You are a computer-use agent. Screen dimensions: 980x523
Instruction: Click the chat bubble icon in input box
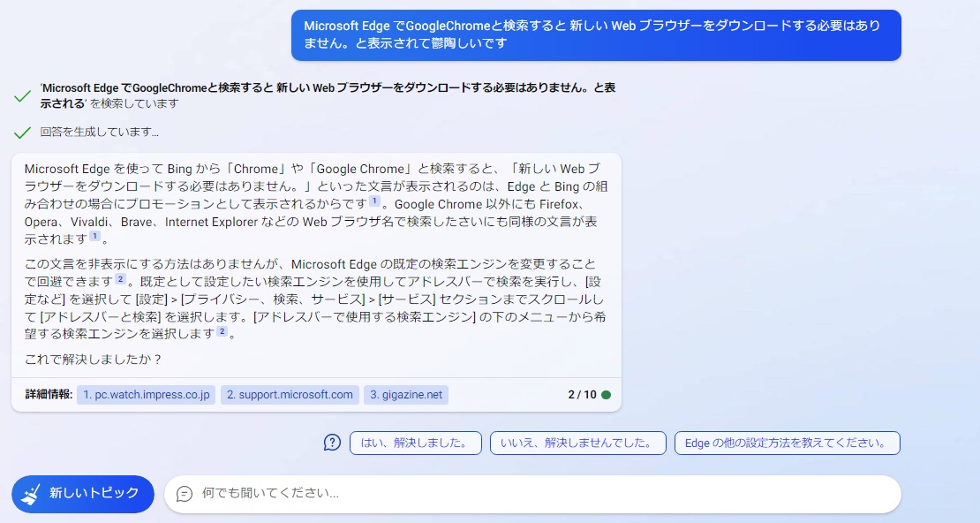(x=185, y=494)
